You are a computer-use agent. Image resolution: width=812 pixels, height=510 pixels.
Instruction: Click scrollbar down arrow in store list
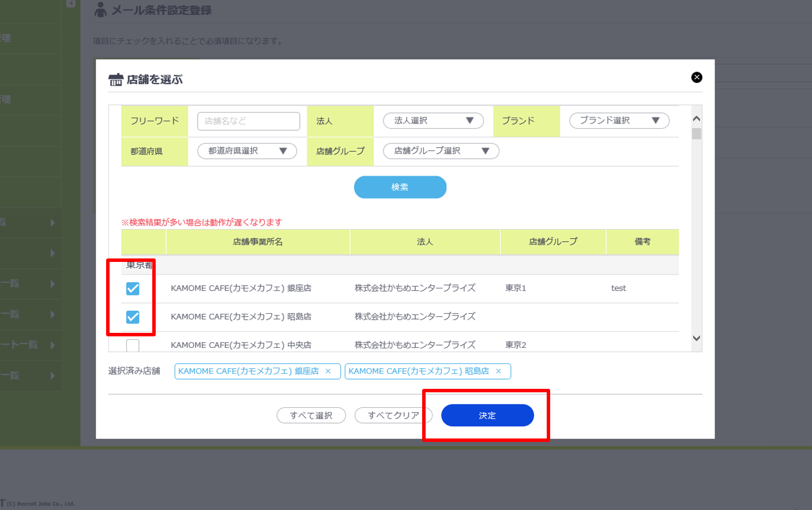point(696,339)
